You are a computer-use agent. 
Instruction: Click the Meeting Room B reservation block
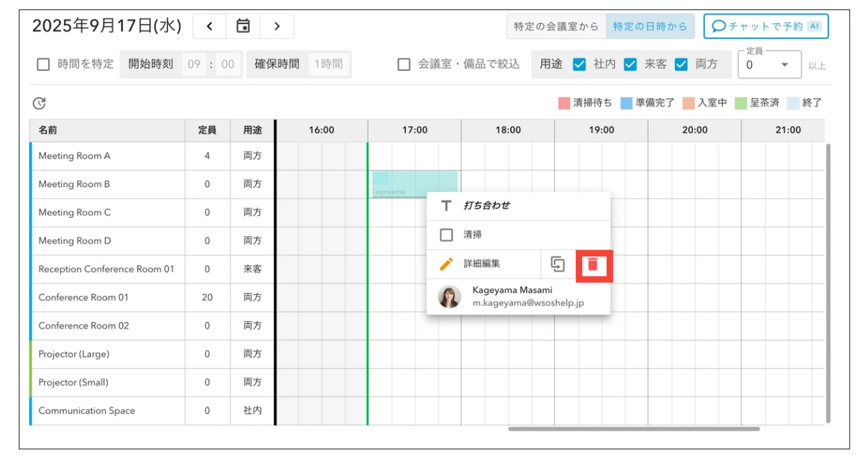tap(414, 184)
